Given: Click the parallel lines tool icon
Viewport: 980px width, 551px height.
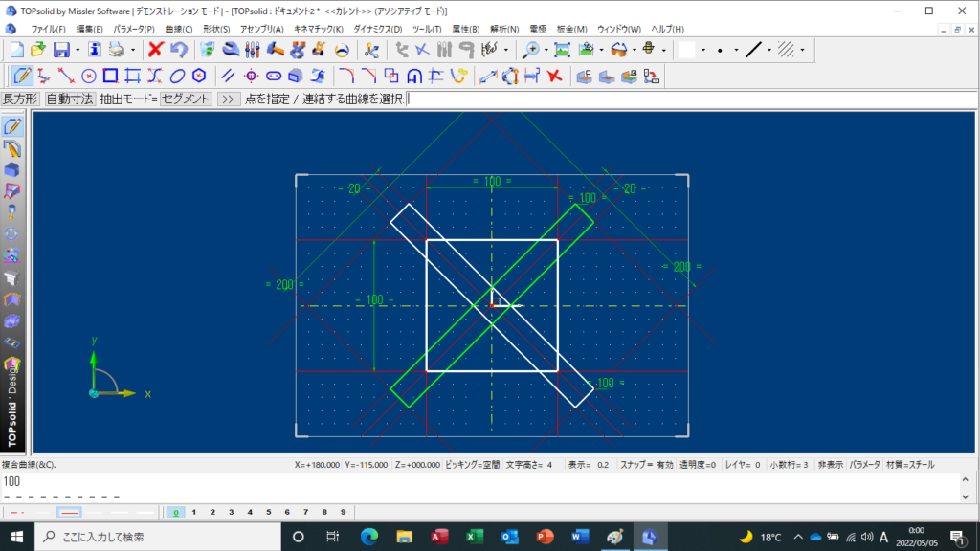Looking at the screenshot, I should click(228, 77).
